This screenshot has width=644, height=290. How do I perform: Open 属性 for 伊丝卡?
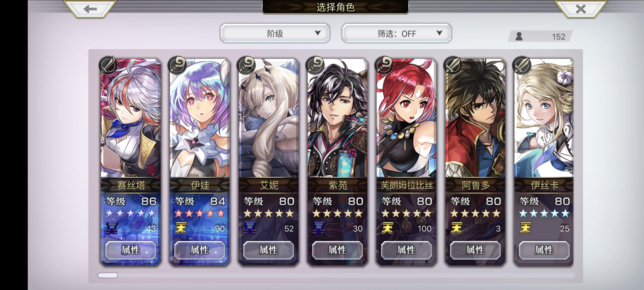tap(544, 250)
